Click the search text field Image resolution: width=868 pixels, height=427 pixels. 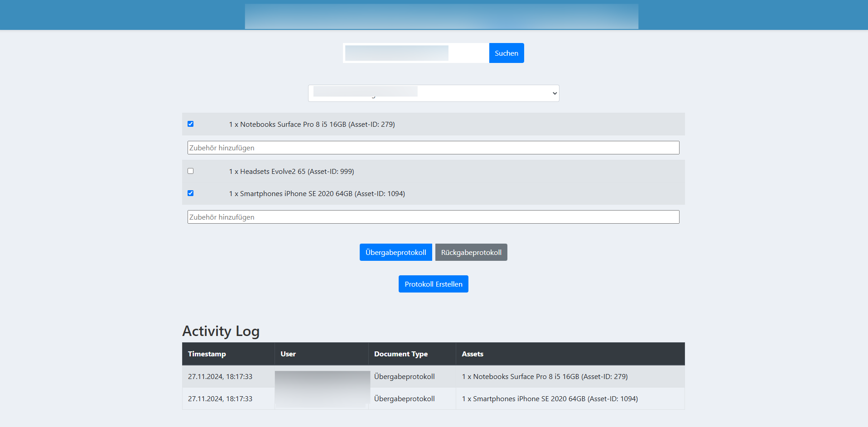pos(416,53)
